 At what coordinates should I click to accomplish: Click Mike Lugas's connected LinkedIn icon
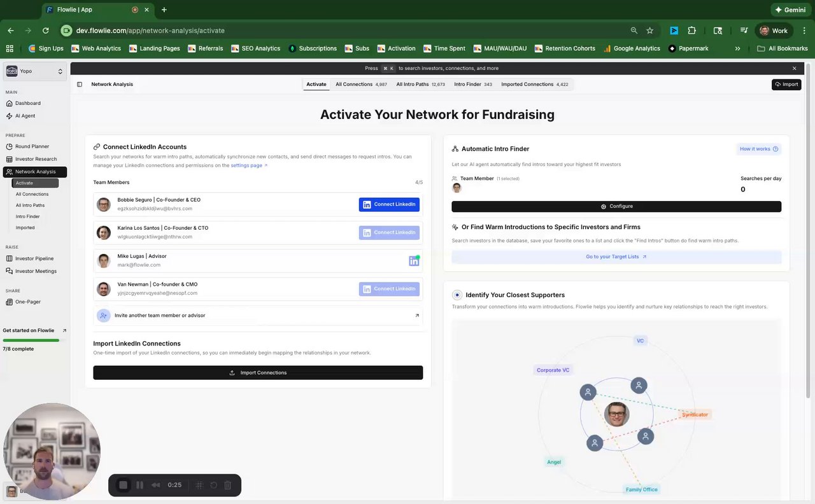tap(414, 261)
